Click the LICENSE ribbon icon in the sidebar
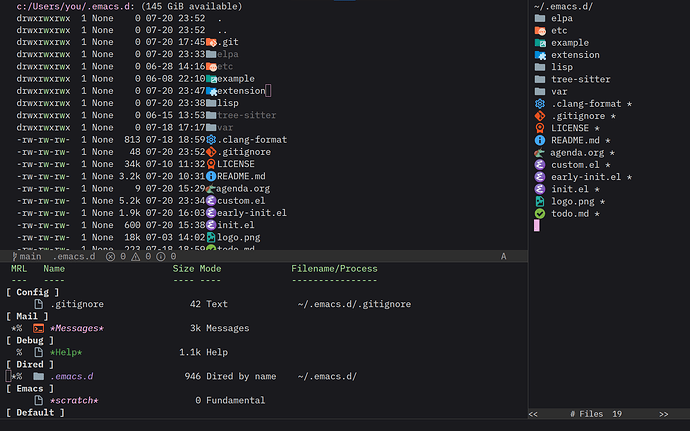 pyautogui.click(x=540, y=128)
